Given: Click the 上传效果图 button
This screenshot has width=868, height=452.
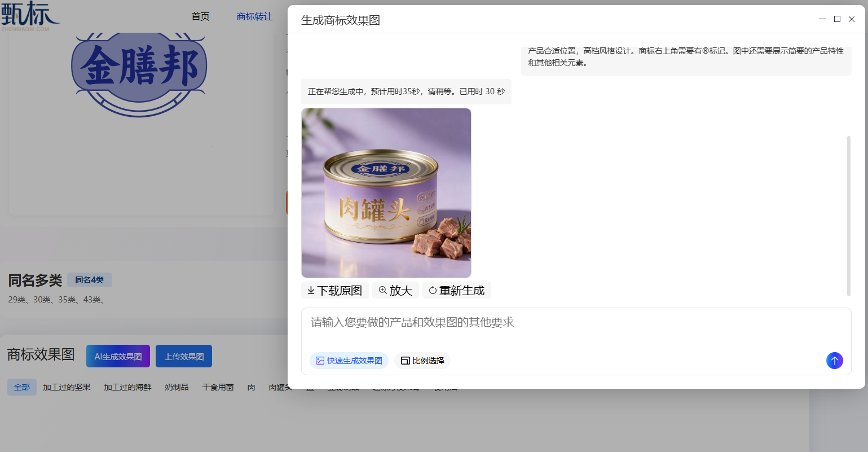Looking at the screenshot, I should pyautogui.click(x=184, y=356).
